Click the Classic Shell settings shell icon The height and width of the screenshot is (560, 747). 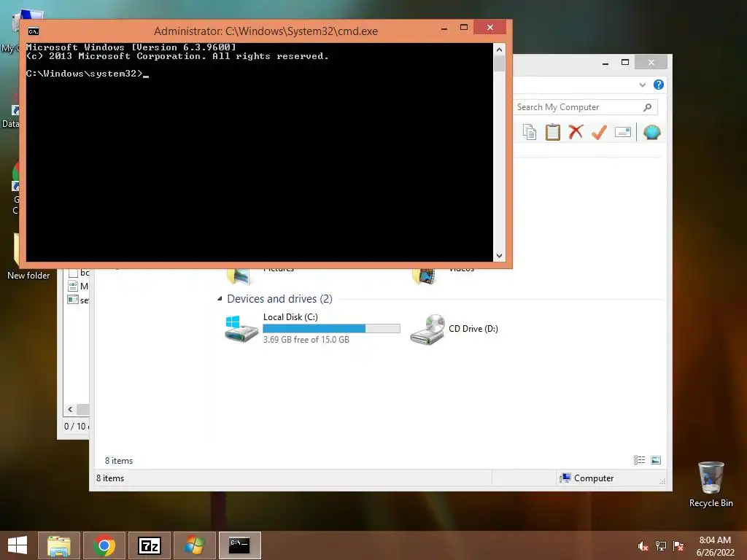651,132
